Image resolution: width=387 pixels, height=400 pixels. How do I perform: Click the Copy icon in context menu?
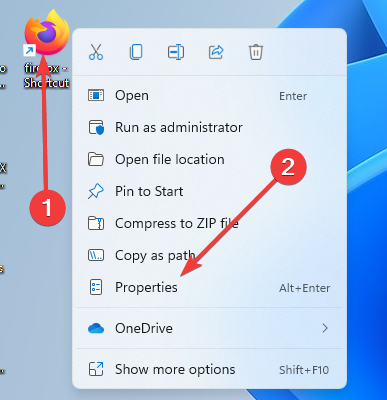136,52
